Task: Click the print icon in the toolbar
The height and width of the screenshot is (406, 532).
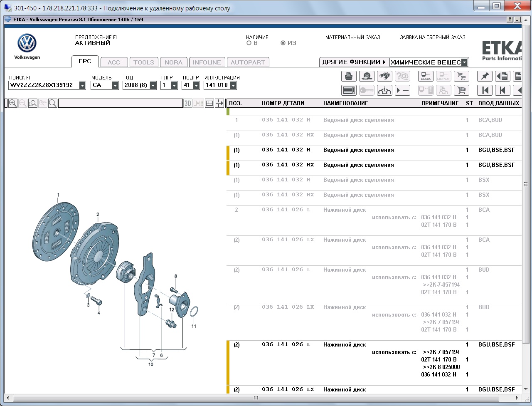Action: 349,76
